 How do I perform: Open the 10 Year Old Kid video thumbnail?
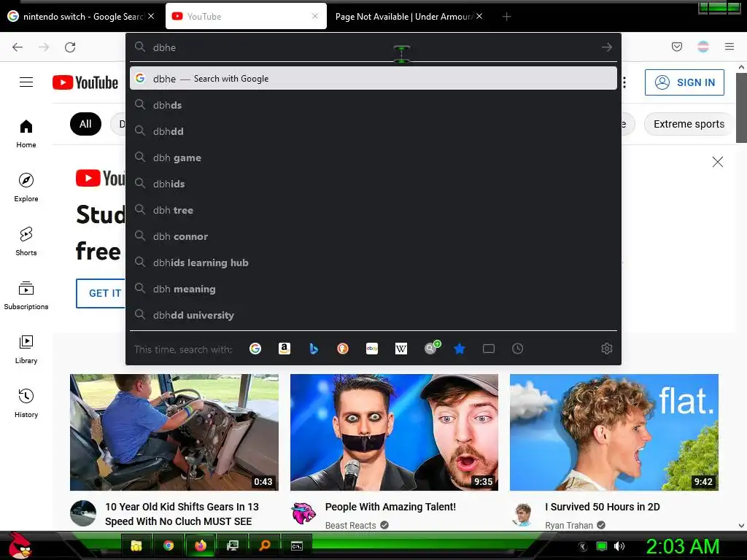coord(174,432)
